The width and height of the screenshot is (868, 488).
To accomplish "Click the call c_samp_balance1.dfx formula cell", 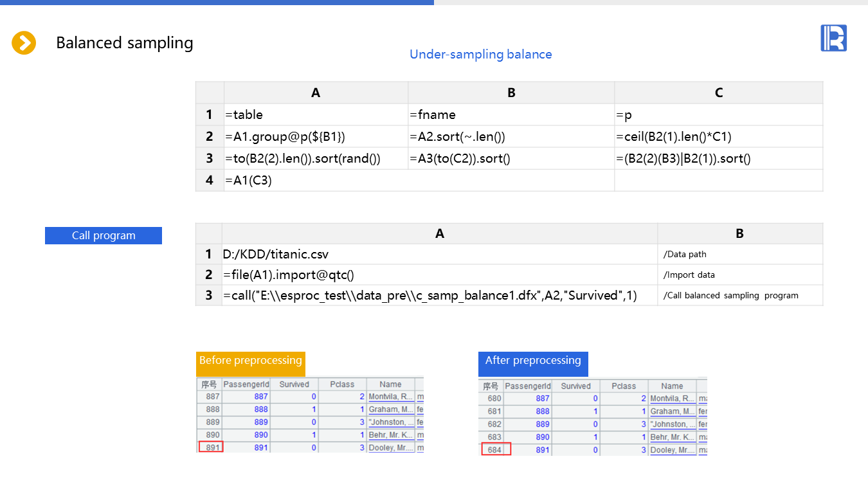I will coord(439,295).
